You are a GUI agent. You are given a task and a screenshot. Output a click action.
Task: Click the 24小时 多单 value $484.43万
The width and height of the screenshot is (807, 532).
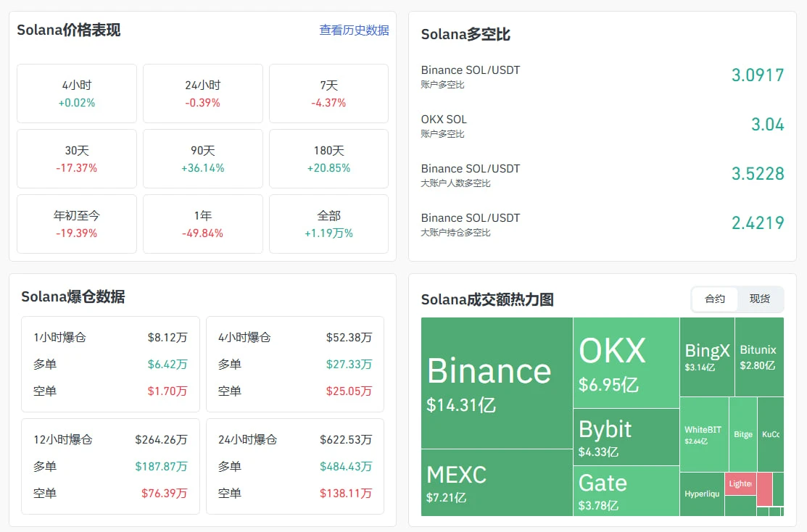[346, 467]
